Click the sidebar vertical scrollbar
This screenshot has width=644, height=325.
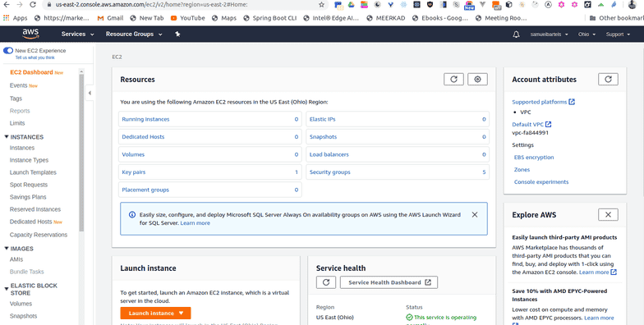(x=81, y=152)
